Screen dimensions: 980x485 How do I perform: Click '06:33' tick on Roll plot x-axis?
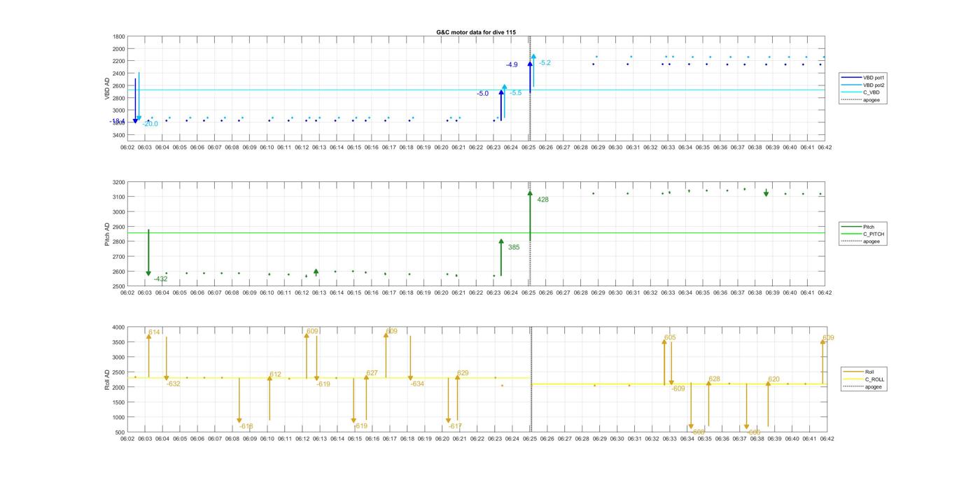click(669, 439)
